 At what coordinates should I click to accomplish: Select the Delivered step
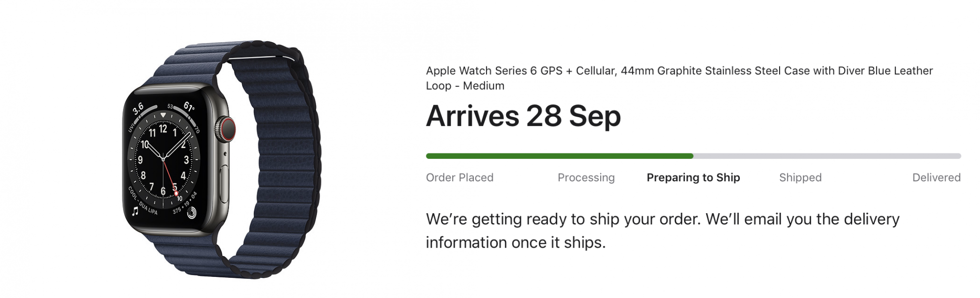click(x=936, y=177)
